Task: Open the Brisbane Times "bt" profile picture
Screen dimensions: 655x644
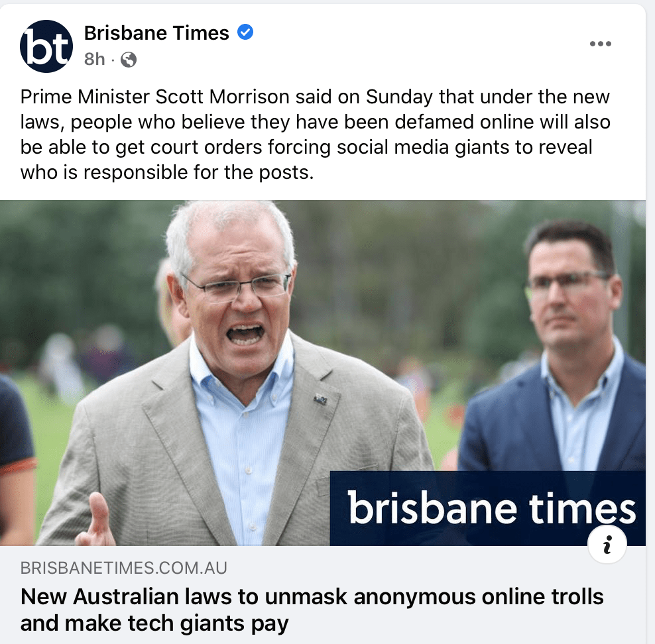Action: point(46,46)
